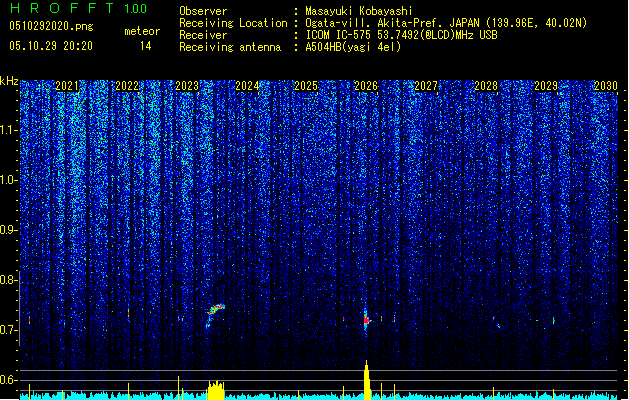Click the 0.6 kHz frequency axis label
629x400 pixels.
[9, 380]
